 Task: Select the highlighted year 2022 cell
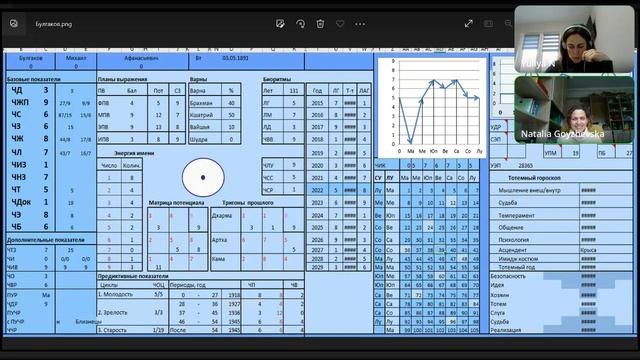click(x=318, y=190)
